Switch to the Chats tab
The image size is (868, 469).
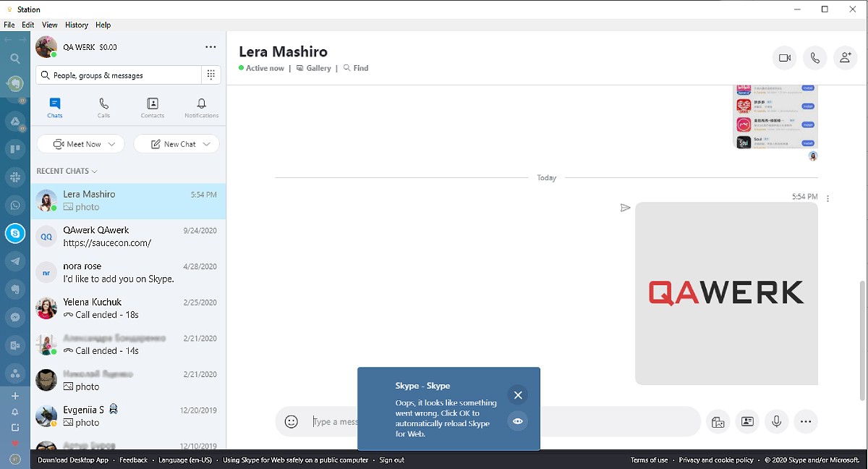pyautogui.click(x=55, y=108)
